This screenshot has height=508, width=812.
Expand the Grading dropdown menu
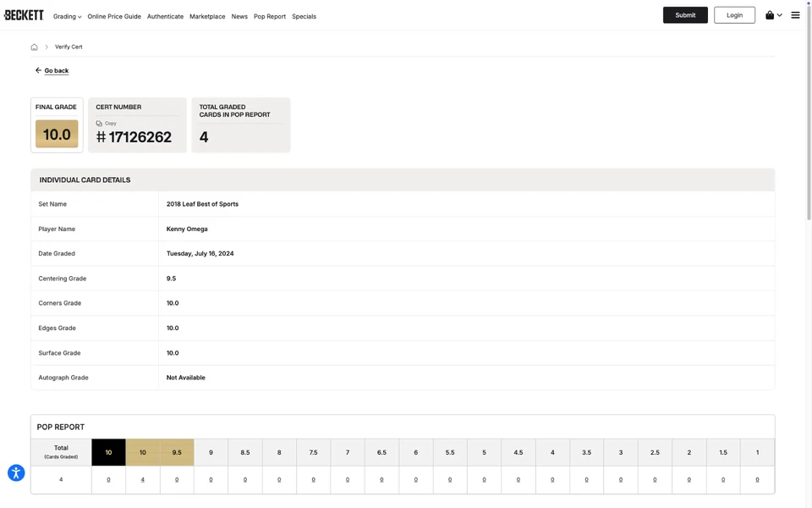67,16
